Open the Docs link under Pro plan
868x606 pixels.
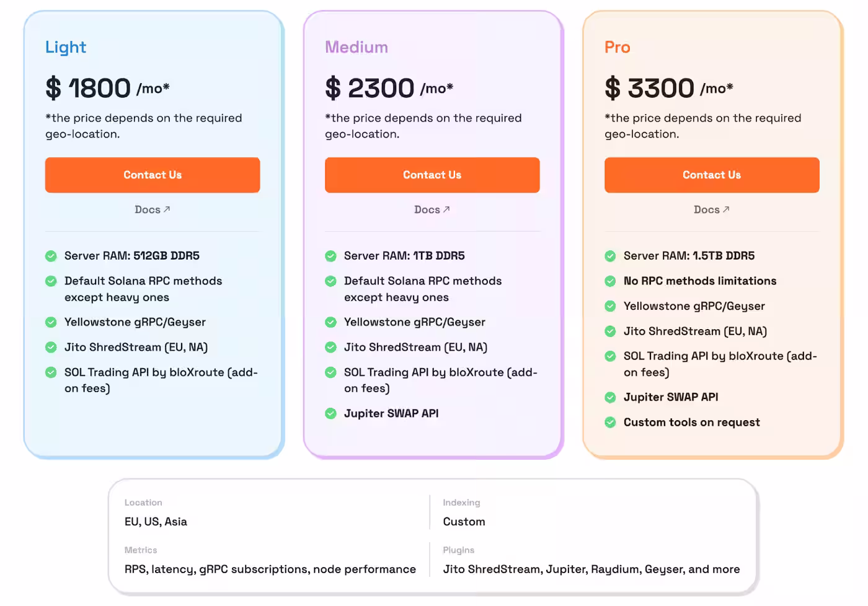[711, 210]
